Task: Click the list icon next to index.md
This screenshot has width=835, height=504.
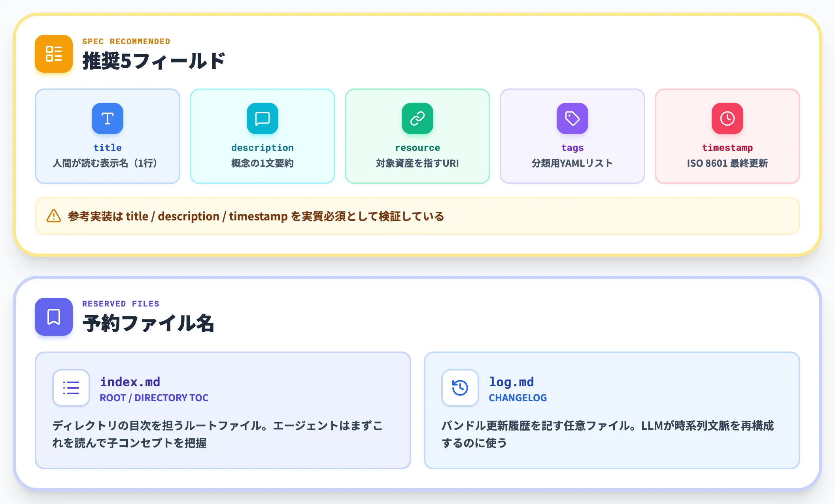Action: point(71,388)
